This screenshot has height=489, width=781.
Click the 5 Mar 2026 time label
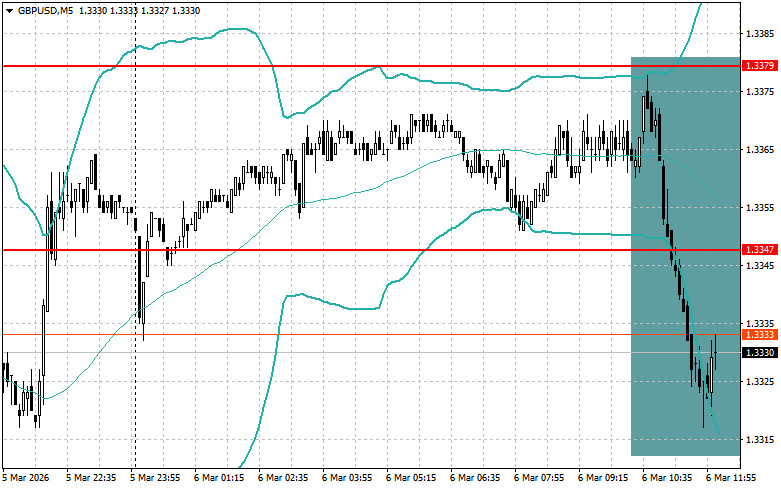(26, 478)
